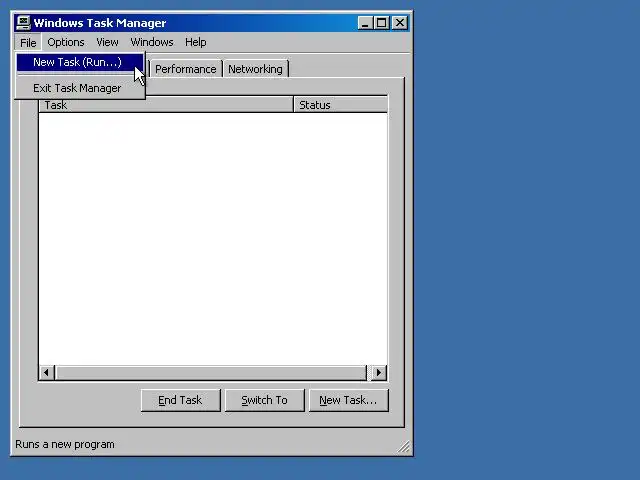Click the 'Runs a new program' status text
This screenshot has width=640, height=480.
(x=65, y=444)
